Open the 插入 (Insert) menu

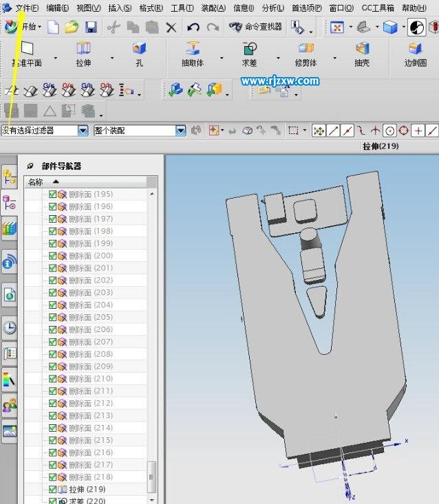(120, 8)
